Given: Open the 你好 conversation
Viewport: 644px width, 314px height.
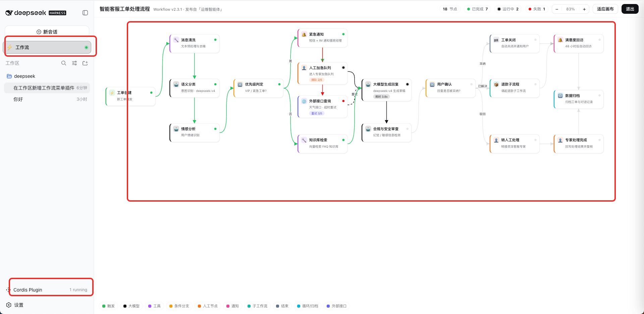Looking at the screenshot, I should (x=47, y=99).
